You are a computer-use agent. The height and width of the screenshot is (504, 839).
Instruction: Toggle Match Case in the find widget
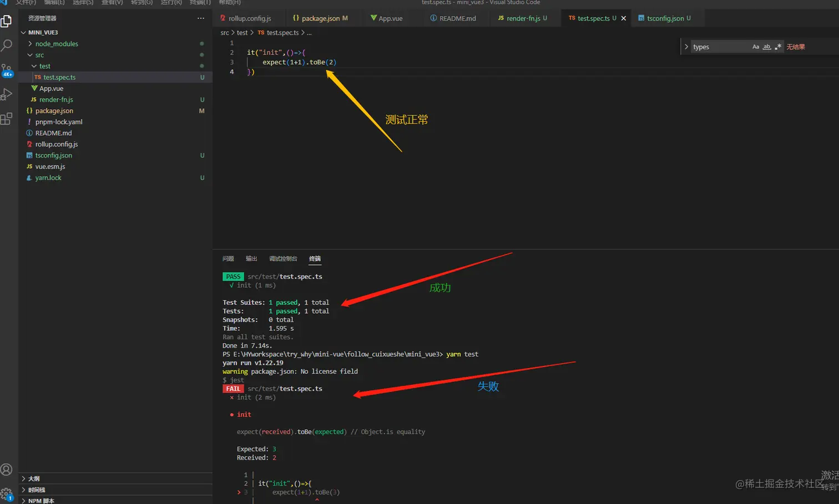(x=756, y=47)
